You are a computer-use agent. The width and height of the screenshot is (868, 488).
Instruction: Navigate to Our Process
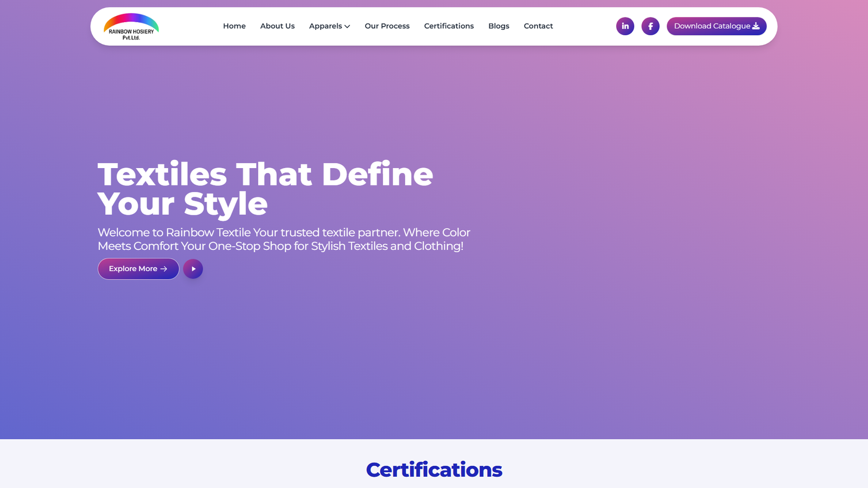(387, 26)
